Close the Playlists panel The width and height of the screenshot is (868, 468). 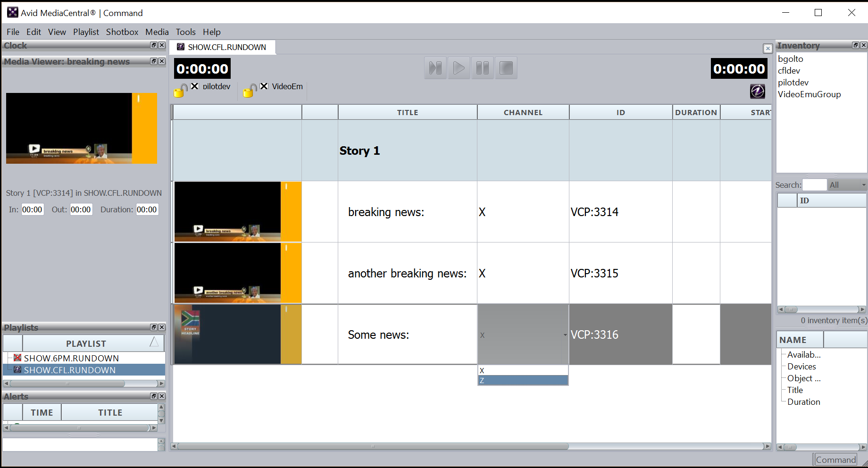click(x=162, y=327)
